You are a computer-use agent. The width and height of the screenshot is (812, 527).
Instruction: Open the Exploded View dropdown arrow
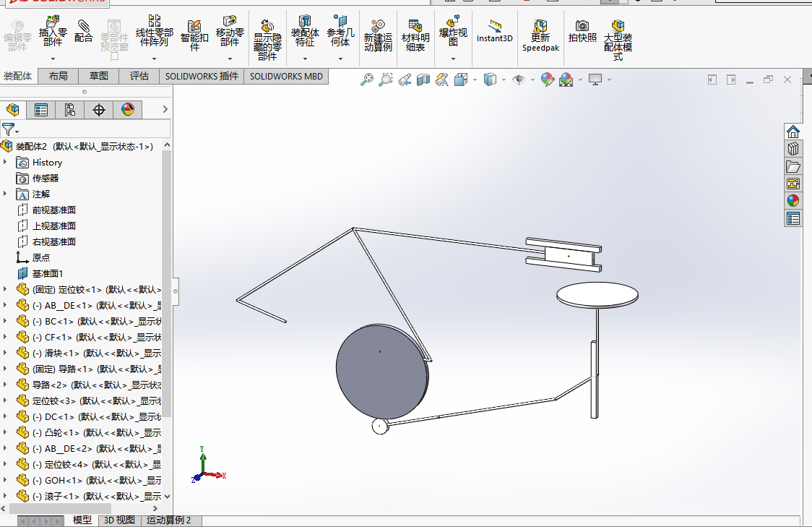coord(453,59)
